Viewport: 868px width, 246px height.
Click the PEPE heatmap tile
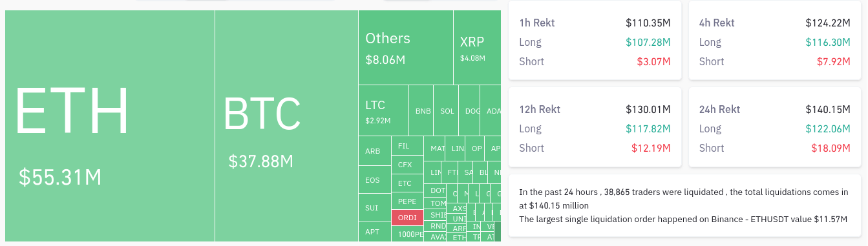click(407, 201)
